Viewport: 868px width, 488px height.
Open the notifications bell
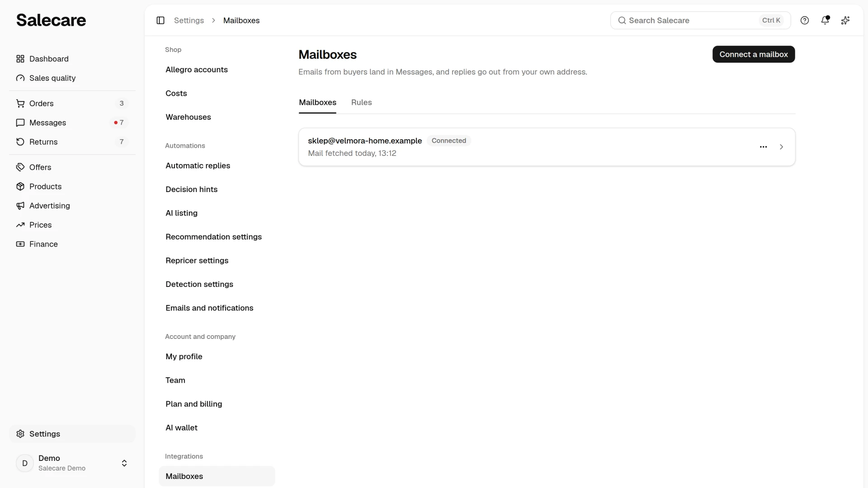point(825,20)
